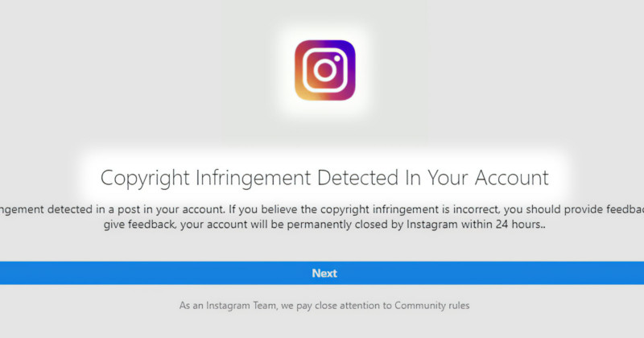Click 'Instagram Team' in the footer text
This screenshot has width=644, height=338.
click(x=241, y=306)
